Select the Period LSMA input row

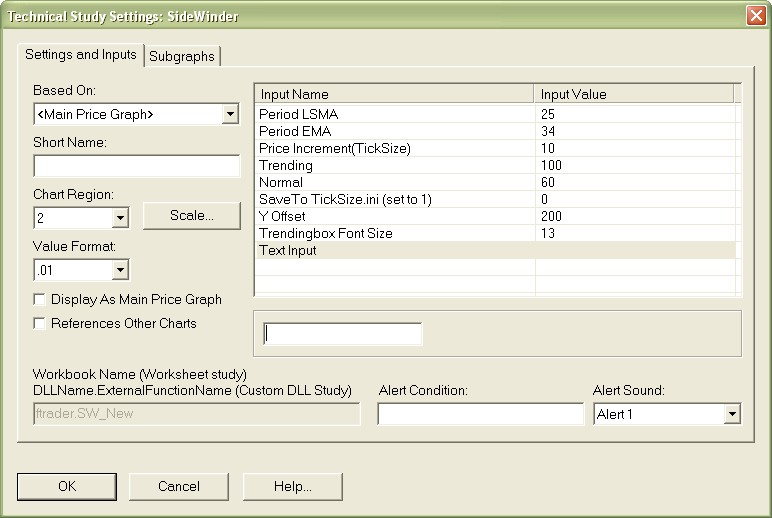point(395,114)
